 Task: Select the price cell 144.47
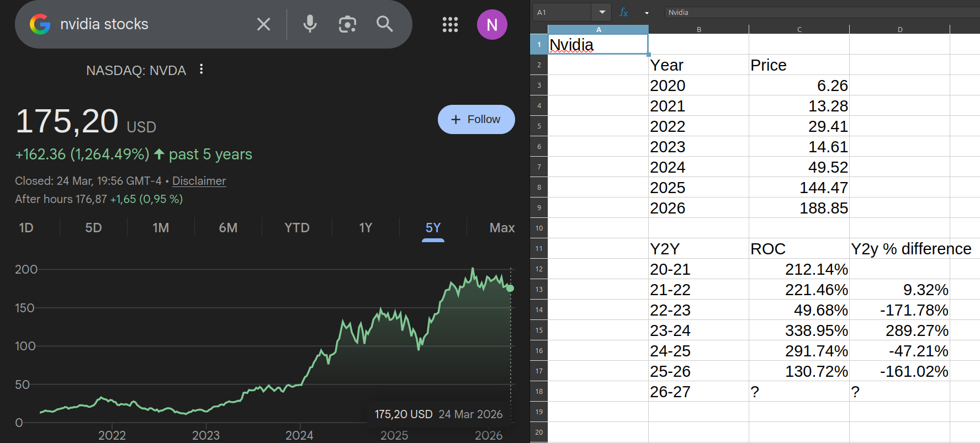click(799, 187)
